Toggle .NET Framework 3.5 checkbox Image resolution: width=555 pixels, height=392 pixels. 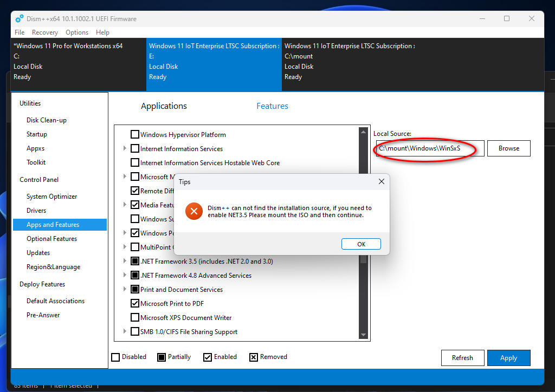pyautogui.click(x=134, y=261)
